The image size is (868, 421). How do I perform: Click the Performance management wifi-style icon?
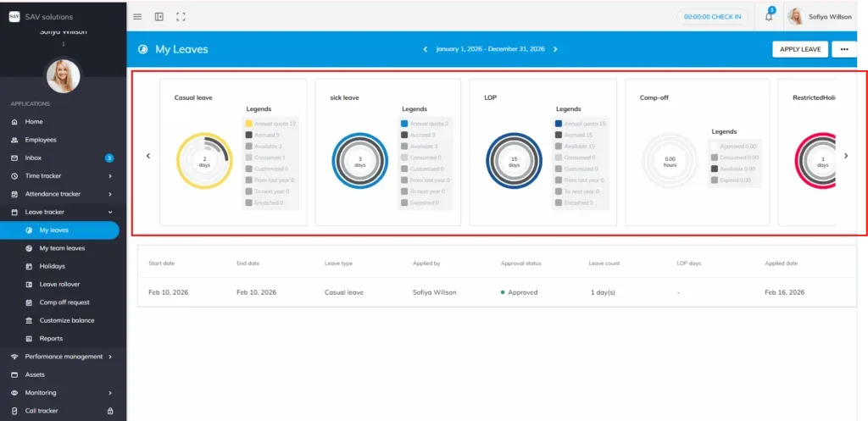[15, 357]
